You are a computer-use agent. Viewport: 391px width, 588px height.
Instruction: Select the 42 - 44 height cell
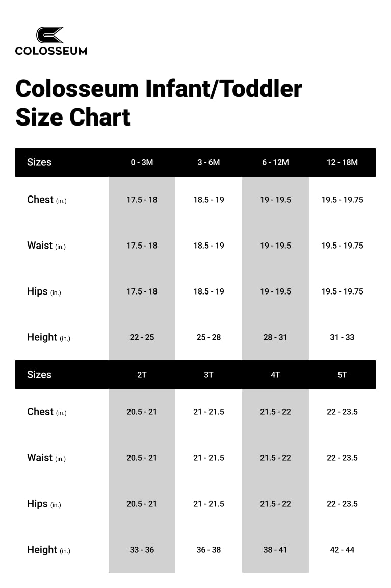(342, 550)
